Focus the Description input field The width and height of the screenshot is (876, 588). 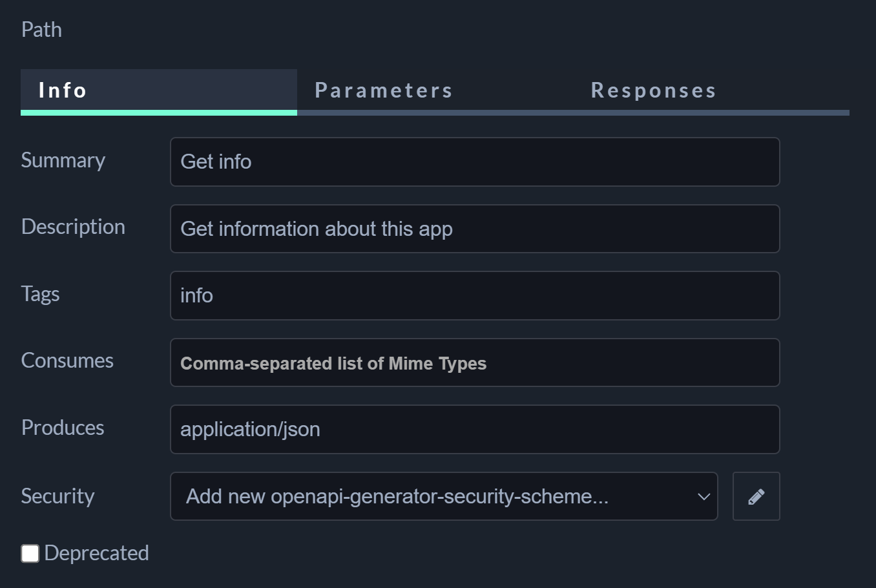point(475,229)
